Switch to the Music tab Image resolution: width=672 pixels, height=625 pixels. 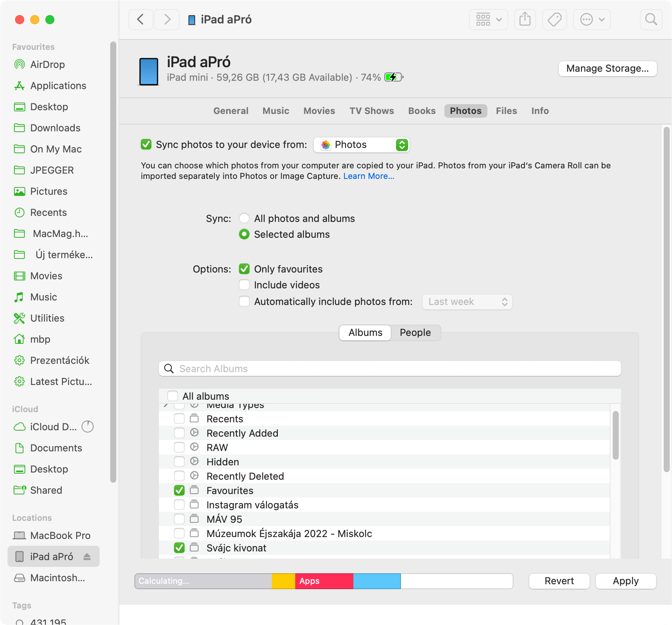[276, 111]
